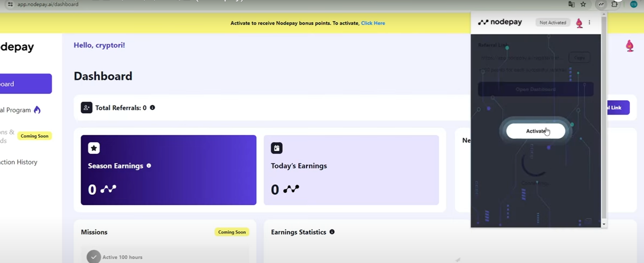Click the avatar icon in Nodepay popup header
This screenshot has width=644, height=263.
coord(579,23)
